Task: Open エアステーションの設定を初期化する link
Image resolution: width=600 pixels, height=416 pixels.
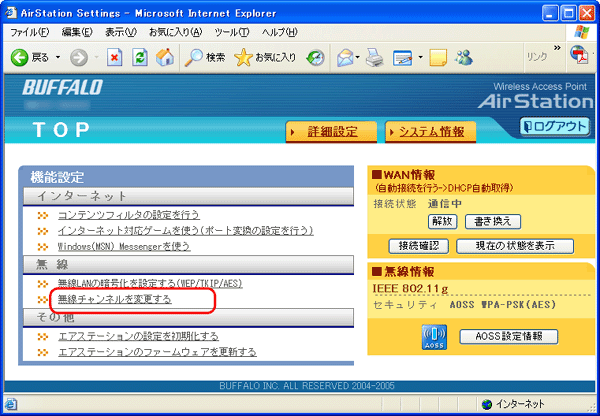Action: click(139, 336)
